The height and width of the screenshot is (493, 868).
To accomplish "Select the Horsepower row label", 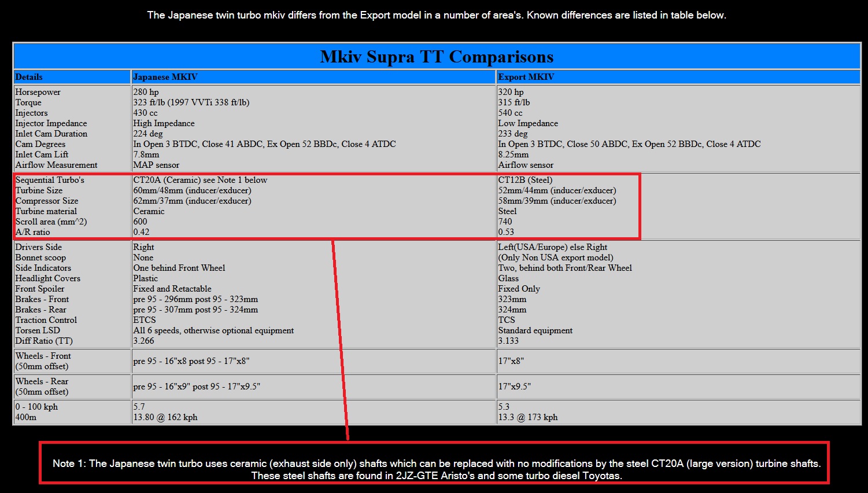I will point(38,92).
